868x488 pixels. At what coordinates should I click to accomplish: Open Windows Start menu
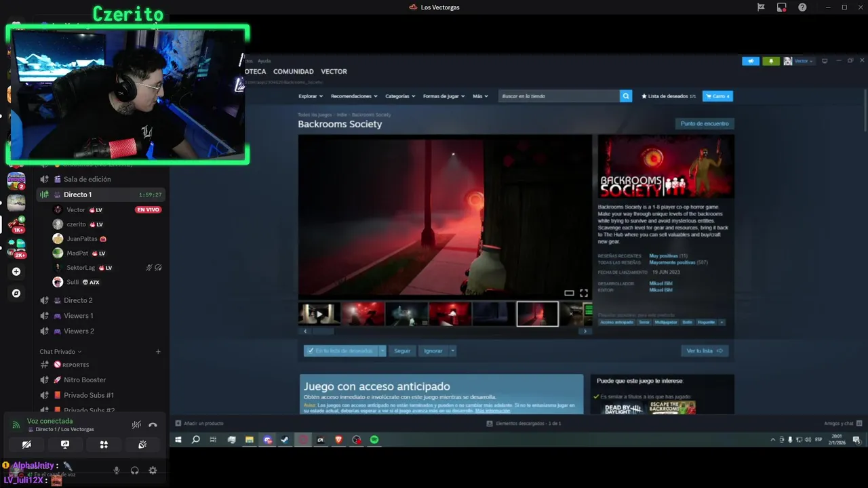click(178, 440)
